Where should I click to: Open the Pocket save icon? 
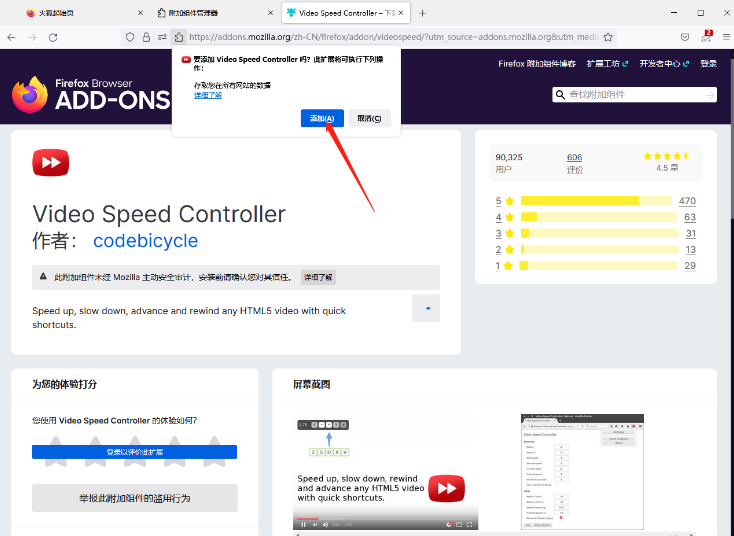coord(685,37)
